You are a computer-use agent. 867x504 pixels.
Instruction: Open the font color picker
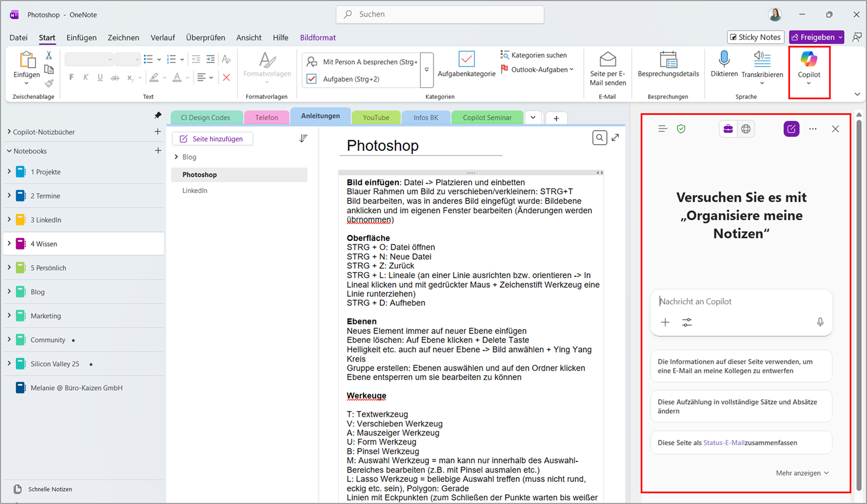coord(187,77)
